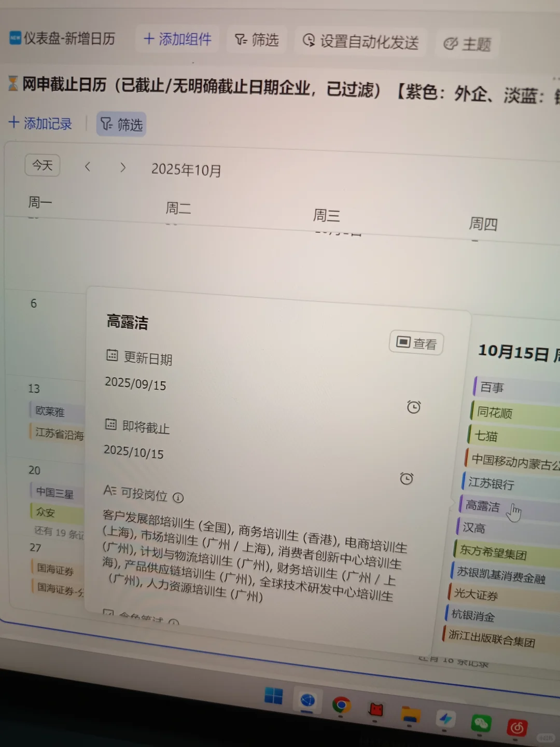The width and height of the screenshot is (560, 747).
Task: Click the 2025年10月 month title
Action: [186, 170]
